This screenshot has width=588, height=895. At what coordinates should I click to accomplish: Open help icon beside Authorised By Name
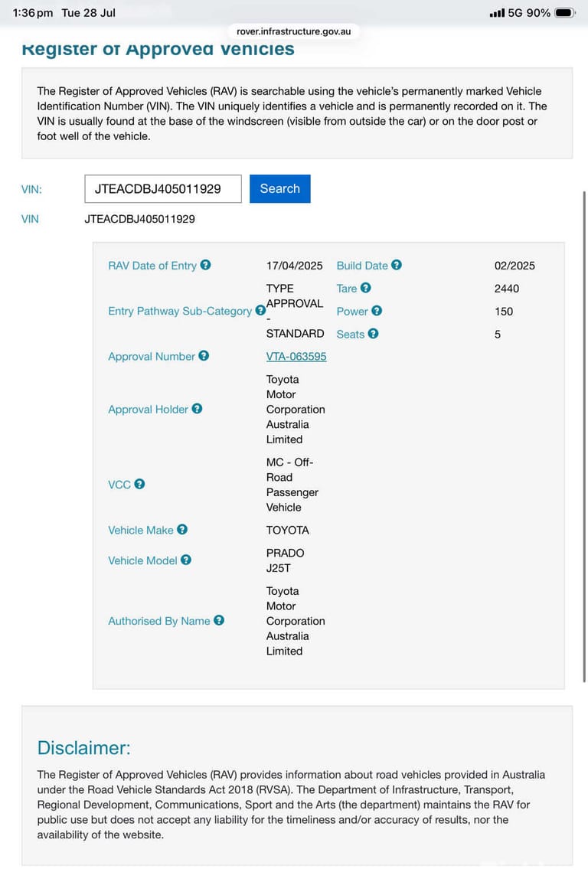coord(219,620)
